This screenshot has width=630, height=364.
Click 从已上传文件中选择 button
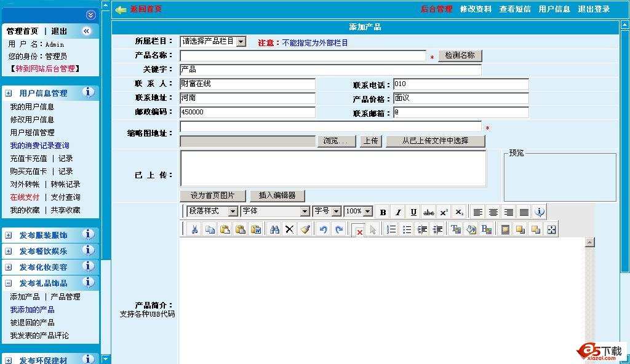(x=436, y=141)
